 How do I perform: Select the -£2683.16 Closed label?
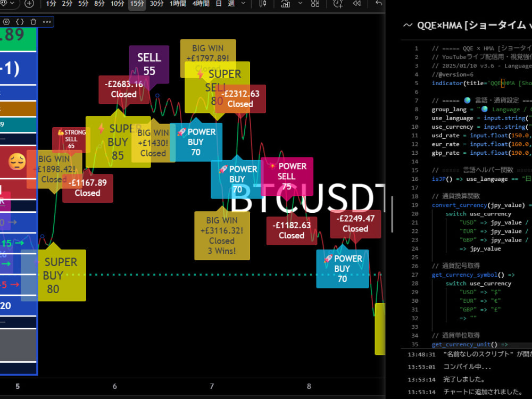(x=124, y=89)
